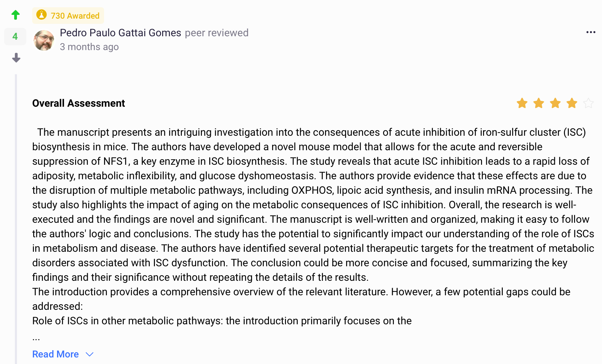This screenshot has width=602, height=364.
Task: Click the Overall Assessment heading
Action: pyautogui.click(x=78, y=103)
